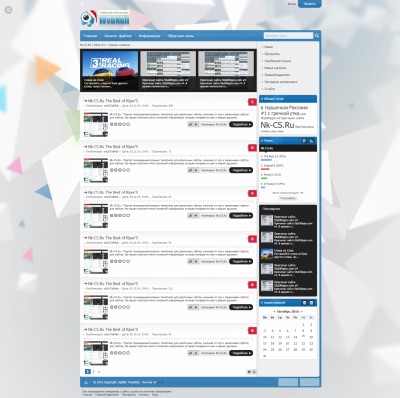
Task: Click the magnifier search icon in navbar
Action: [317, 36]
